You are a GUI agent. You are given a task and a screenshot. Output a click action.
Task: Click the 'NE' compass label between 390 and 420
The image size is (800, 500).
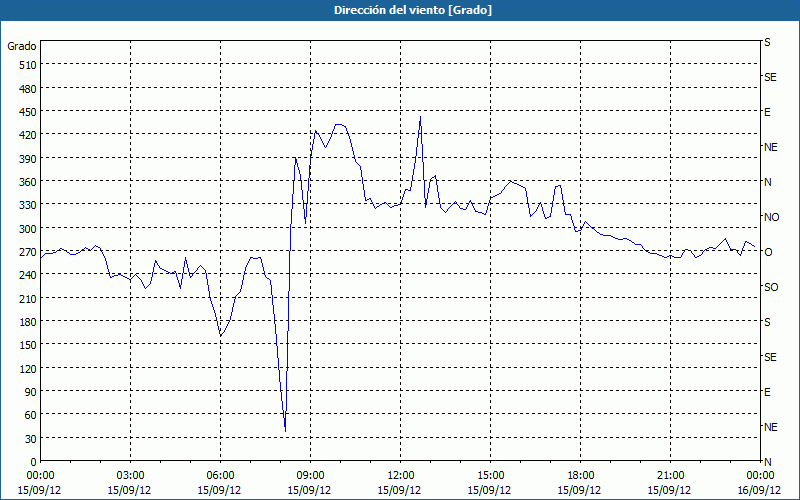[770, 147]
